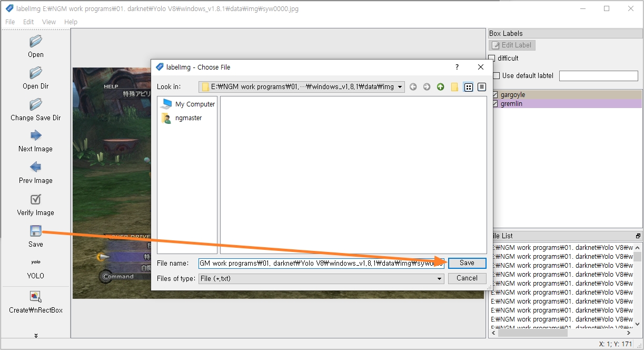Open the File menu
Screen dimensions: 644x350
tap(10, 22)
